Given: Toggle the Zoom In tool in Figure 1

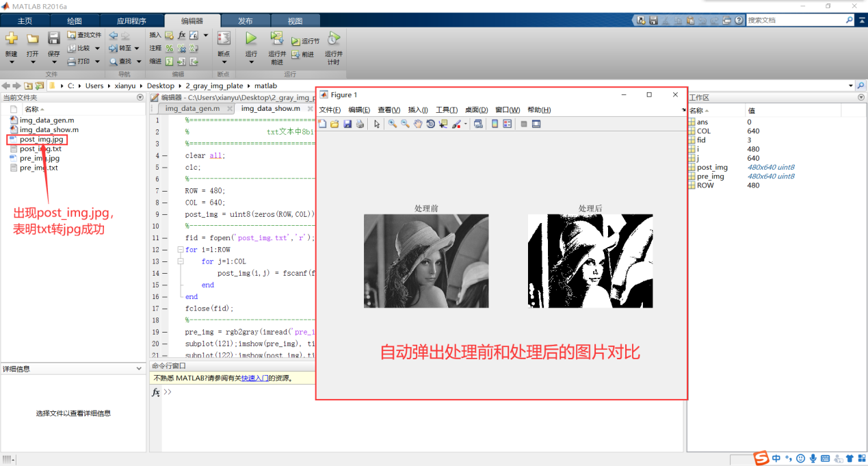Looking at the screenshot, I should click(393, 124).
